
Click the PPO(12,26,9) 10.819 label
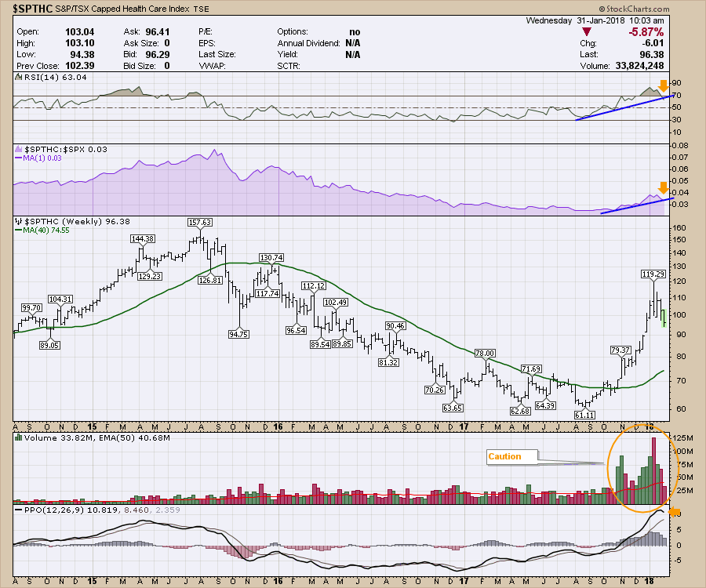(x=71, y=510)
